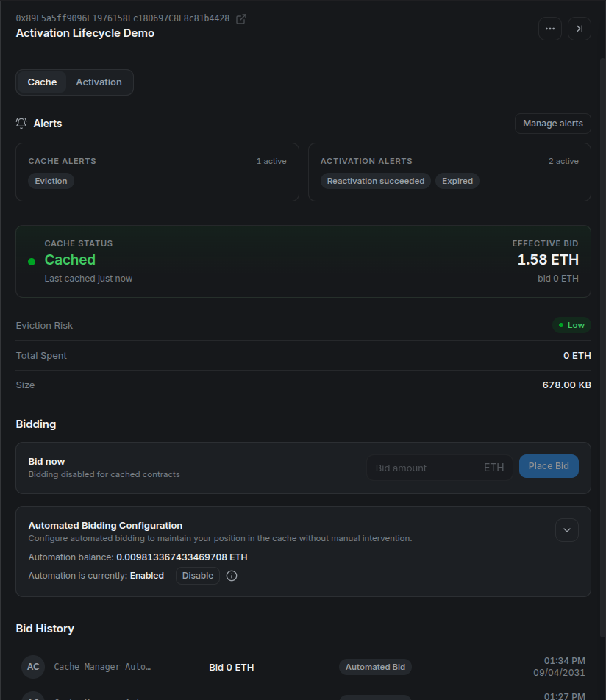This screenshot has width=606, height=700.
Task: Click the contract address 0x89F5a5ff...
Action: (122, 18)
